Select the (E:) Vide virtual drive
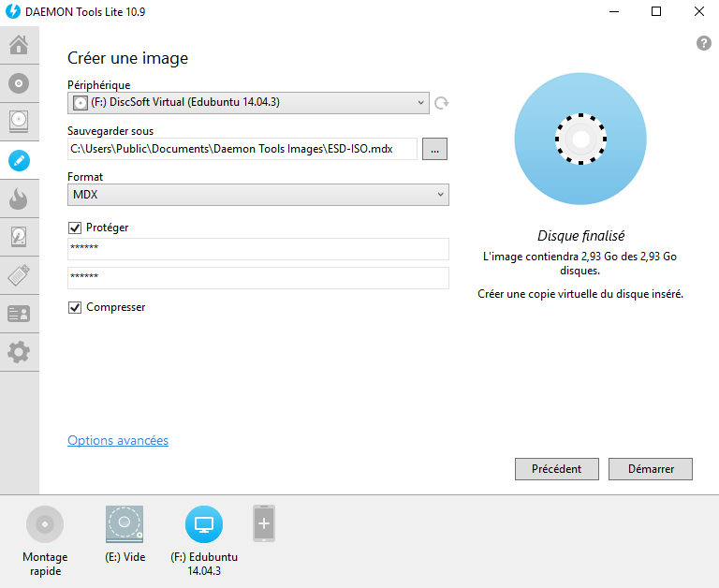The image size is (719, 588). 125,524
